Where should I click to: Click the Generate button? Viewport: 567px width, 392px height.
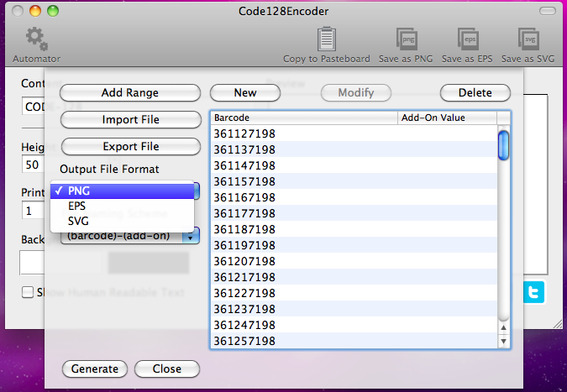pos(95,368)
